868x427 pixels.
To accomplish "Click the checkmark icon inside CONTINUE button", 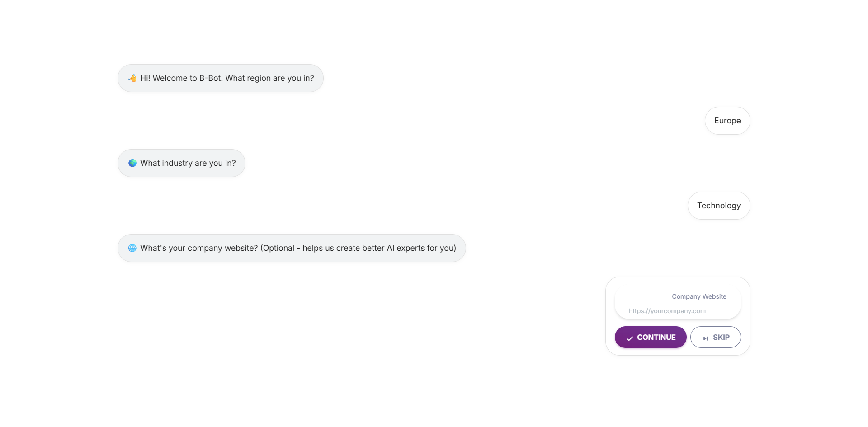I will (x=629, y=338).
